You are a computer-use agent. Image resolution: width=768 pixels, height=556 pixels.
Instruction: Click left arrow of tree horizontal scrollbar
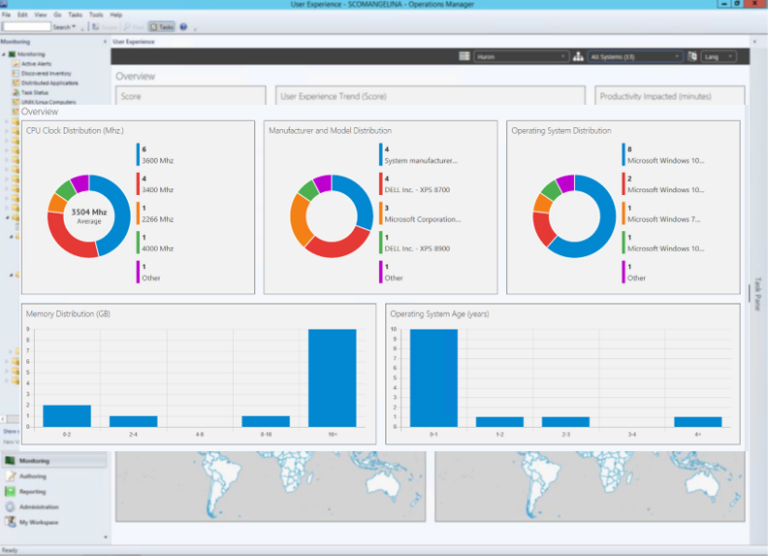(x=3, y=419)
